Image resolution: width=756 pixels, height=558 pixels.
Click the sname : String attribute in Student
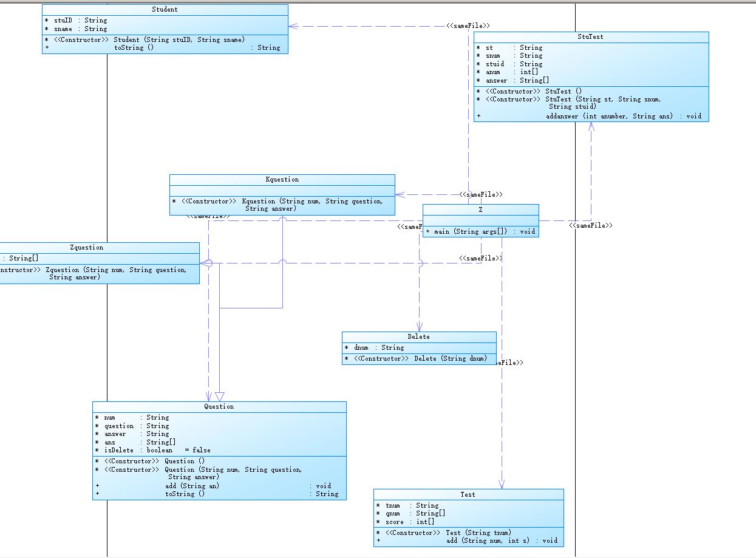click(x=76, y=29)
